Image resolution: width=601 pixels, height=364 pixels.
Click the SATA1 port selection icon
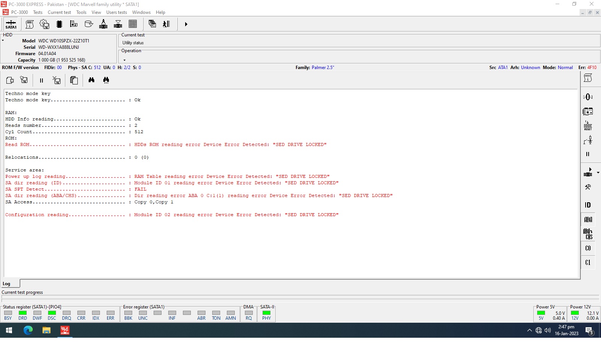(x=11, y=24)
